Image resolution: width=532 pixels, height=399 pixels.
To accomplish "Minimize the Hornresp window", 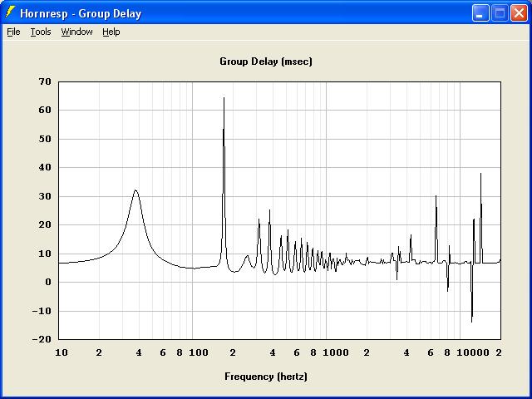I will click(x=480, y=13).
